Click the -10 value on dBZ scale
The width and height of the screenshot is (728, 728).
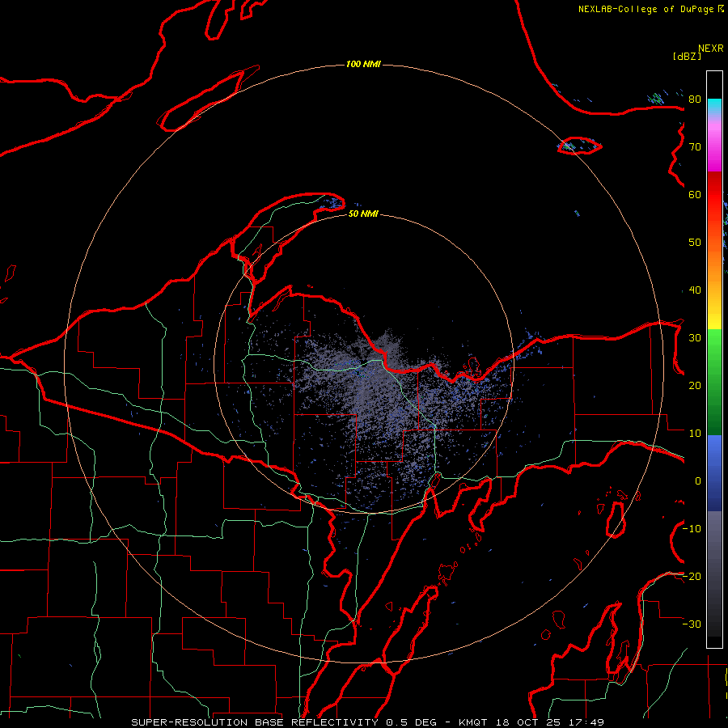tap(692, 528)
